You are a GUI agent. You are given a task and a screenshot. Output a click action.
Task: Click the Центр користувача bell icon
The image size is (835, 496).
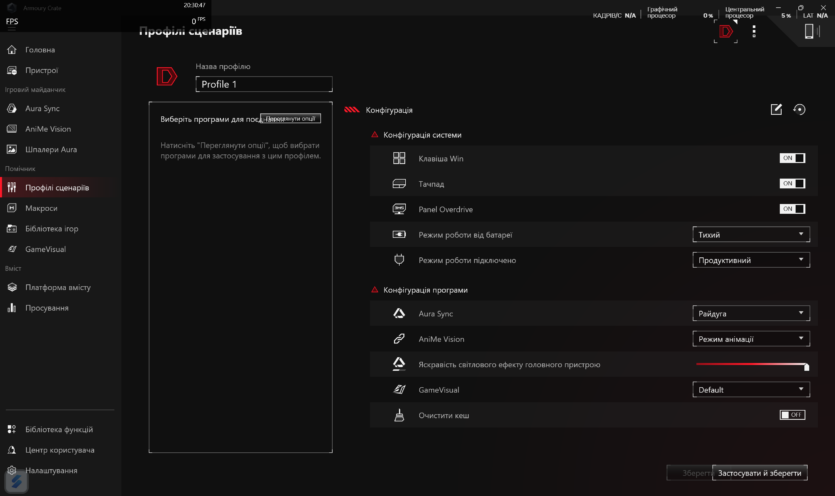tap(12, 450)
